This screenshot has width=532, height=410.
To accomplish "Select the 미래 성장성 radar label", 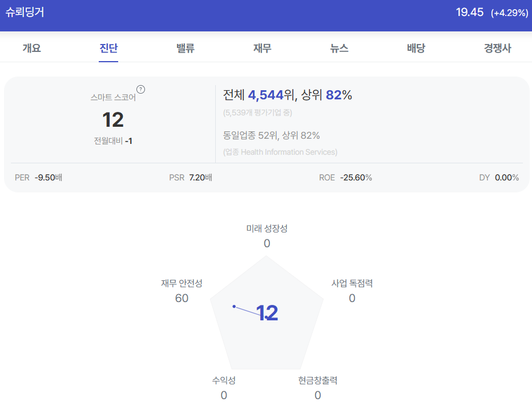I will pyautogui.click(x=267, y=228).
